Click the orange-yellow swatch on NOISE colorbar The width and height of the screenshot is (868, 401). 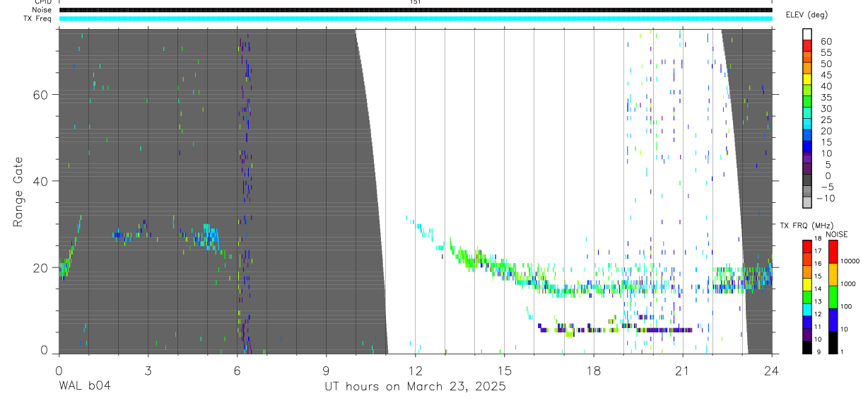pos(833,274)
